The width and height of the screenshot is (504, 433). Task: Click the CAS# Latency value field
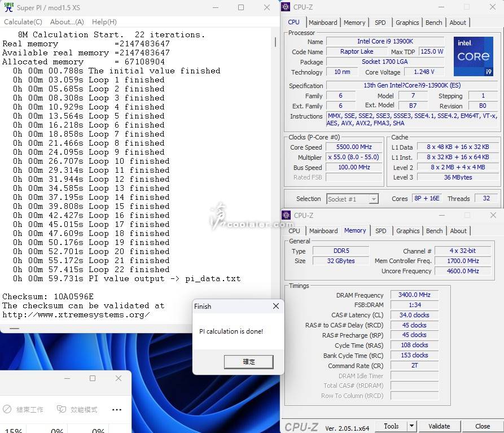414,315
